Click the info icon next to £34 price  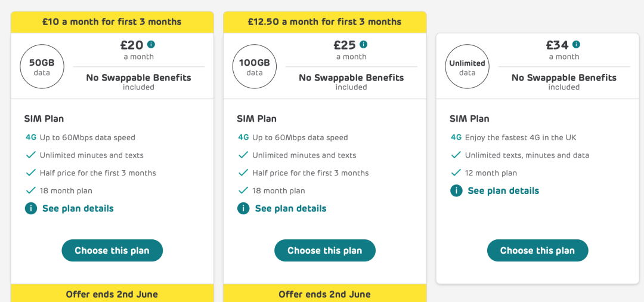click(x=576, y=44)
